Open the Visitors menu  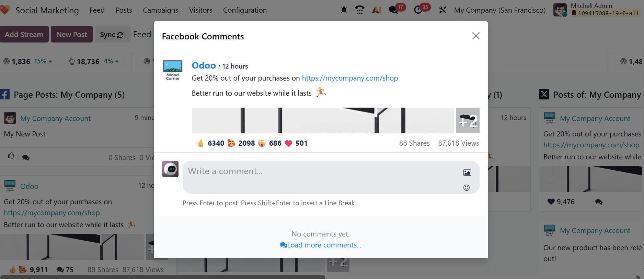[200, 10]
